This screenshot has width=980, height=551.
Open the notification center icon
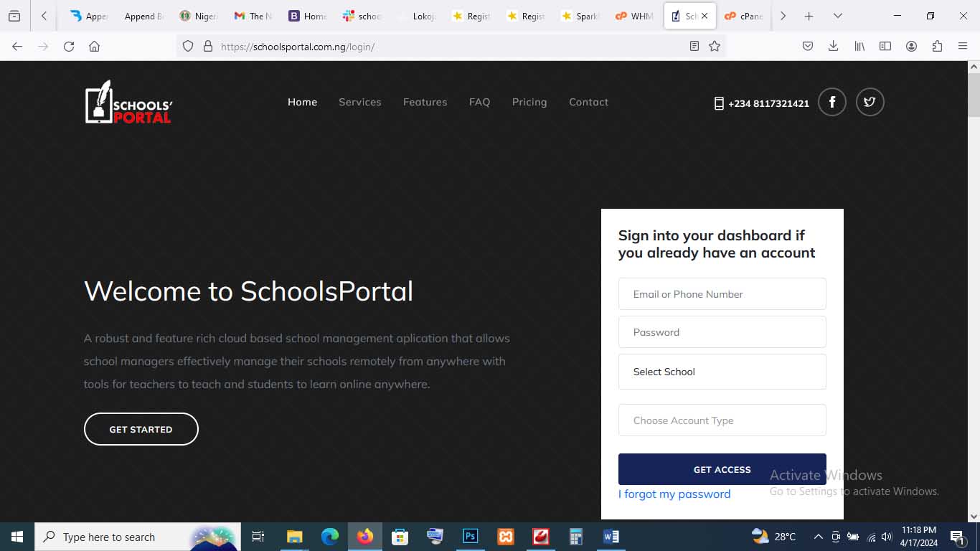(x=956, y=537)
